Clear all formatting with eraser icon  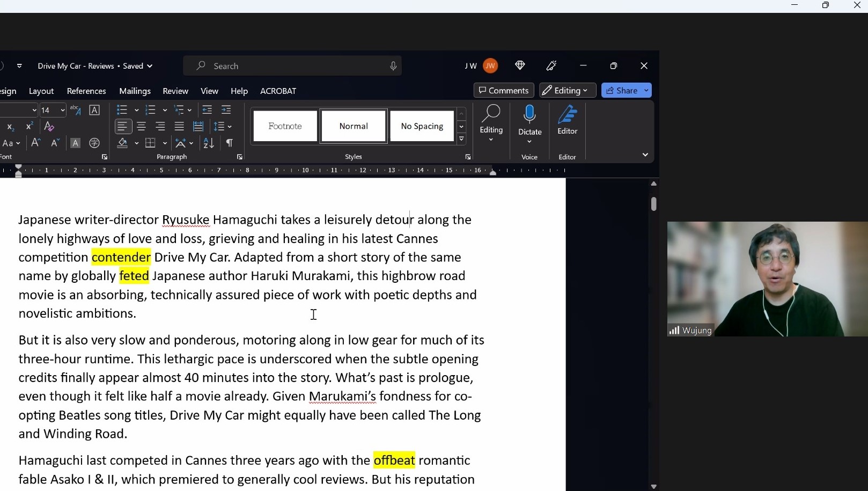(49, 127)
